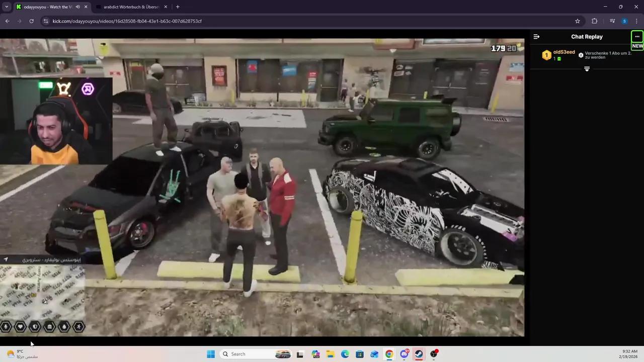Open Microsoft Edge from the taskbar
This screenshot has height=362, width=644.
coord(345,354)
